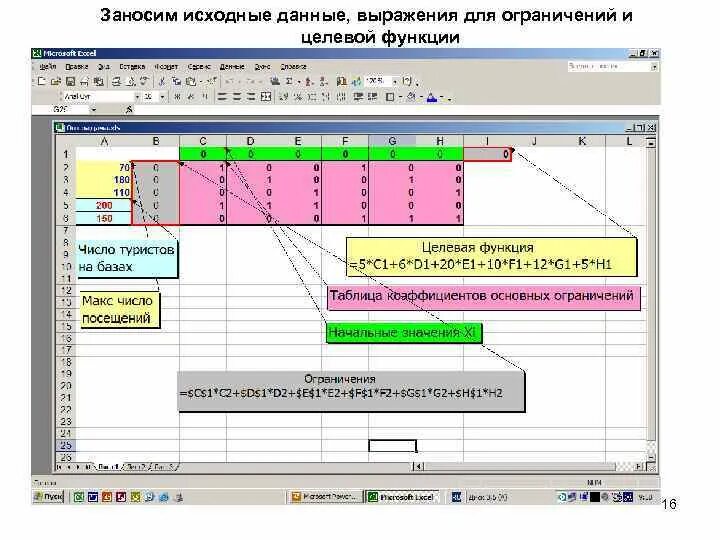The image size is (720, 540).
Task: Expand the font color palette arrow
Action: coord(442,97)
